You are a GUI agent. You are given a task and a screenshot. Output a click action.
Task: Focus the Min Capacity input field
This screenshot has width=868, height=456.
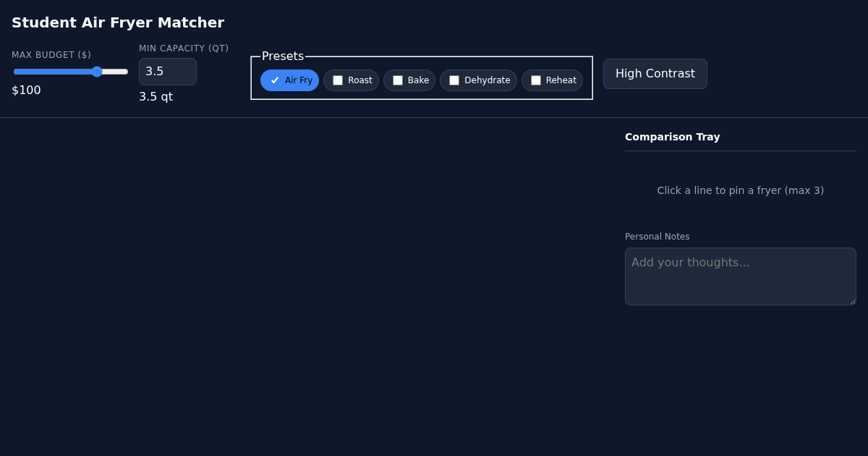click(x=168, y=72)
